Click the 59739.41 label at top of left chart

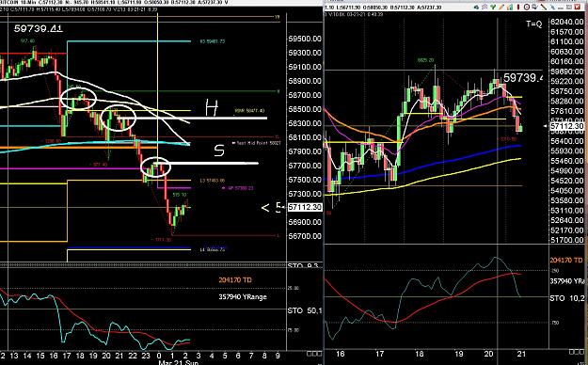coord(39,28)
